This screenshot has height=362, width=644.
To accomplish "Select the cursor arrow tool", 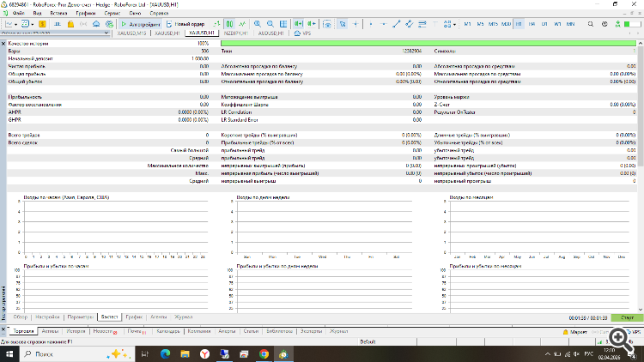I will click(x=343, y=24).
